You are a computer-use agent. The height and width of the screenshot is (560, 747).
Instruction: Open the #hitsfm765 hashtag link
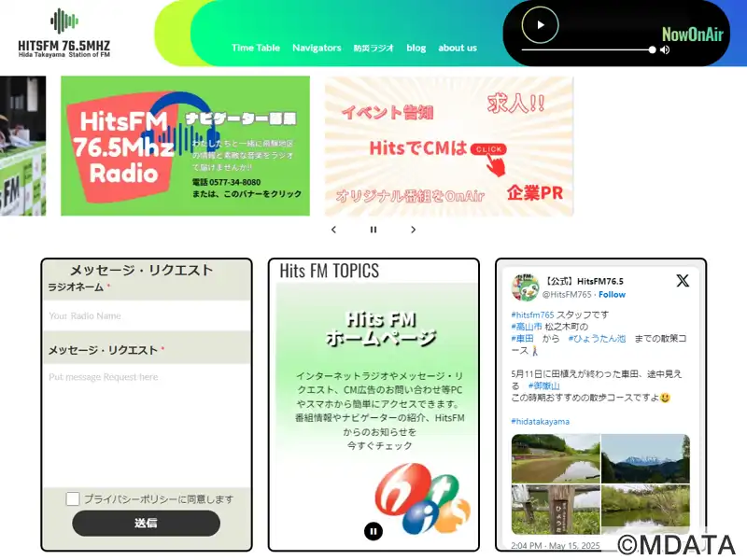(x=532, y=315)
